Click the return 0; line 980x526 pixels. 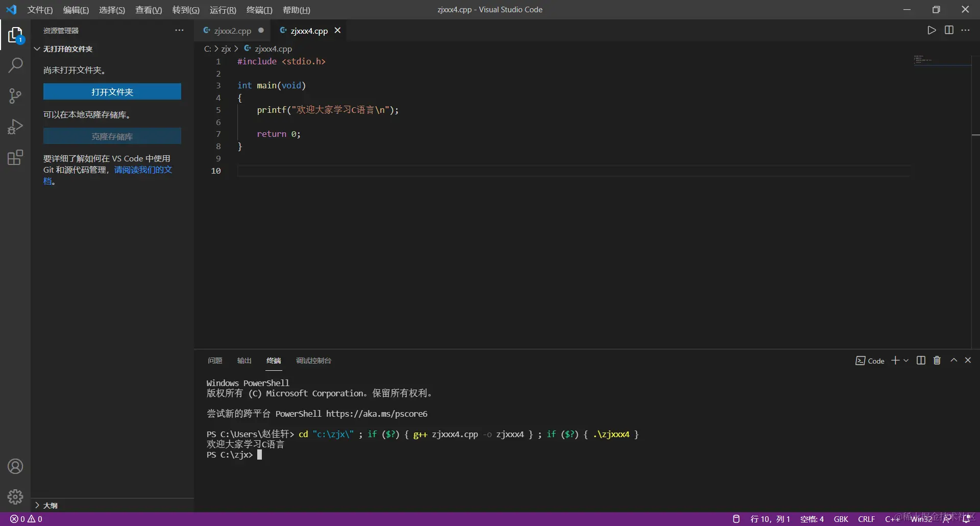(279, 134)
